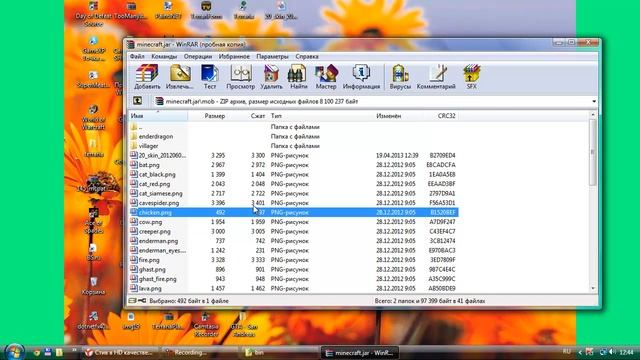
Task: Sort by the Сжат column header
Action: [x=248, y=116]
